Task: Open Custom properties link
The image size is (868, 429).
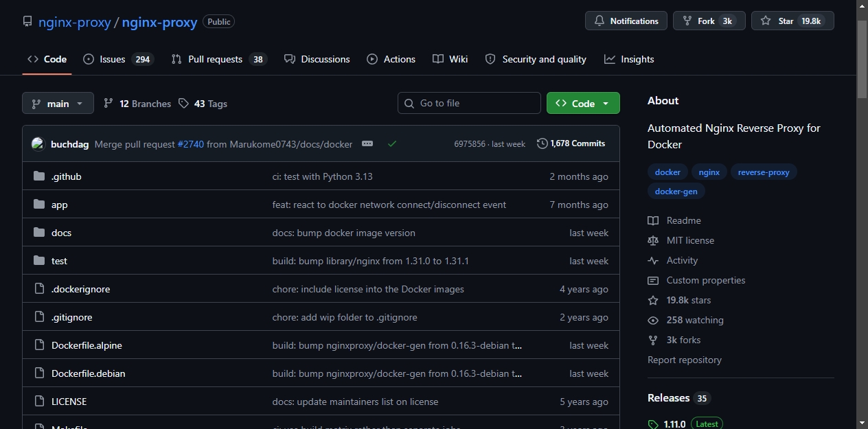Action: click(696, 280)
